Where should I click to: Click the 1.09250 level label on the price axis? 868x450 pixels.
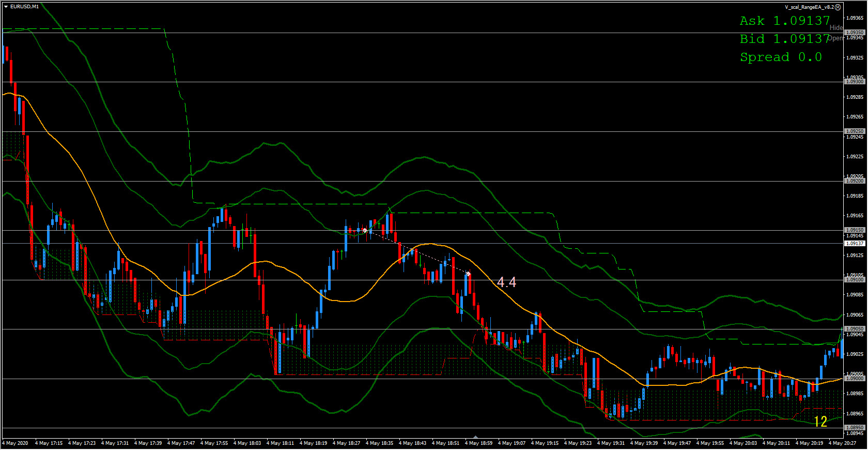pos(855,131)
